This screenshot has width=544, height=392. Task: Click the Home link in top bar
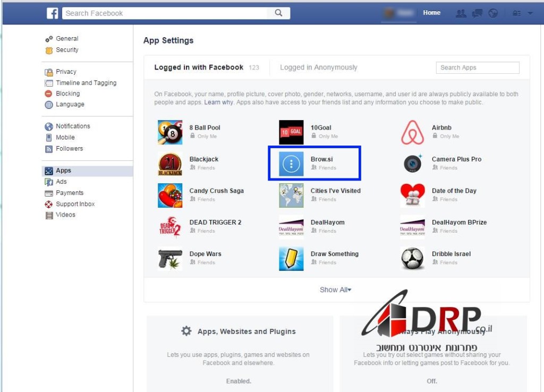point(431,13)
